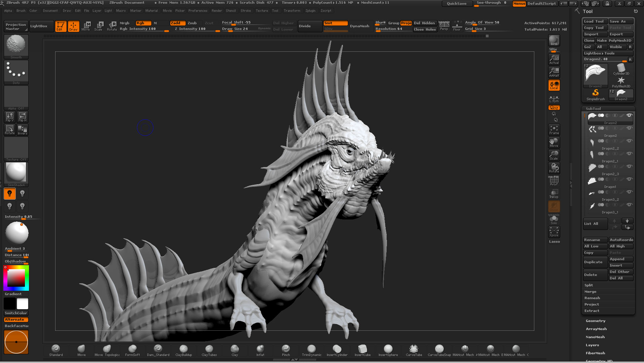
Task: Open the Preferences menu
Action: tap(198, 11)
